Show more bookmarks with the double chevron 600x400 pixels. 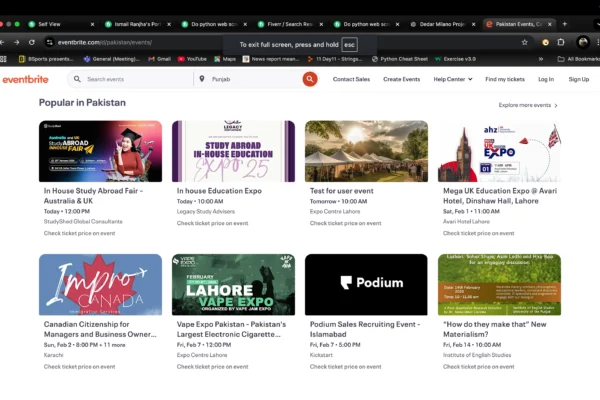[541, 59]
